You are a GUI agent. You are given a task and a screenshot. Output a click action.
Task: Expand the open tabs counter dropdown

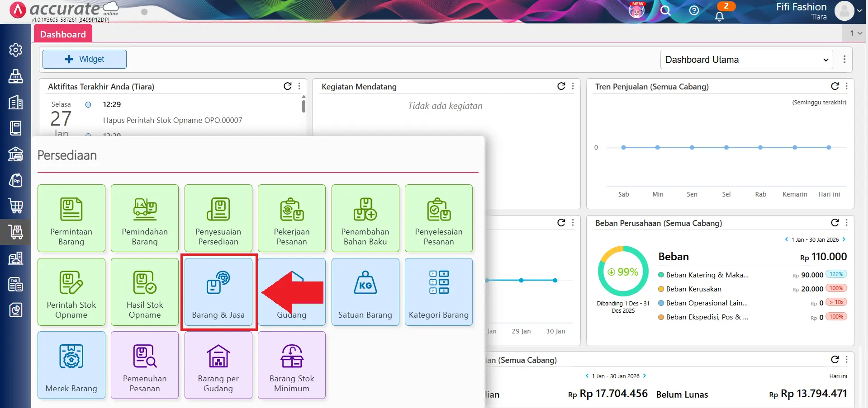[855, 33]
